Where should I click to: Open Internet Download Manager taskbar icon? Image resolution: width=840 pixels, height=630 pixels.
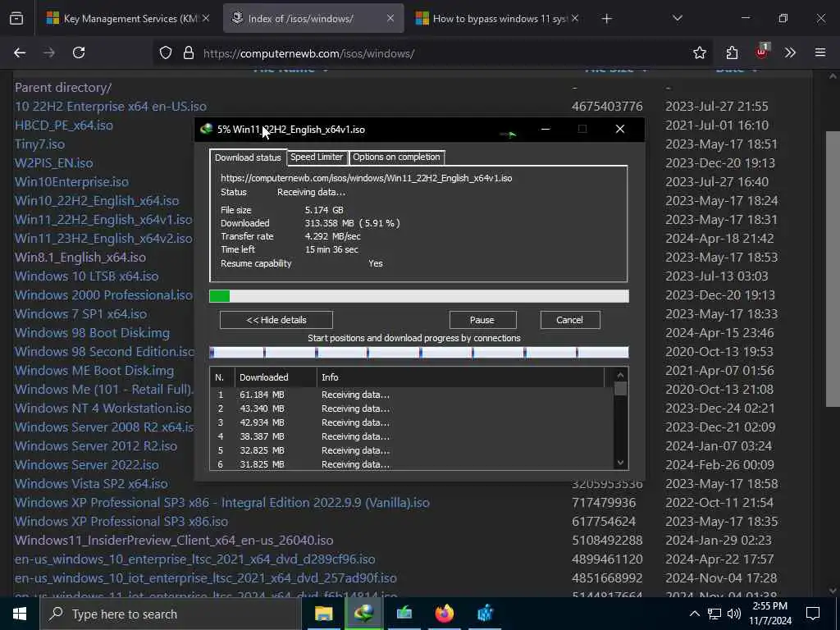[363, 614]
